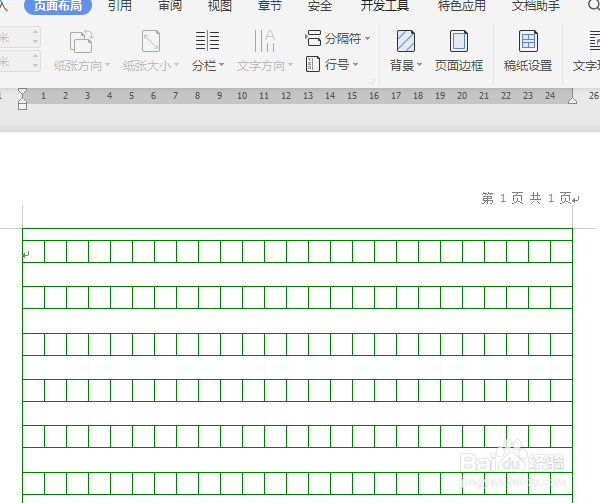
Task: Expand the 纸张大小 dropdown arrow
Action: pos(176,65)
